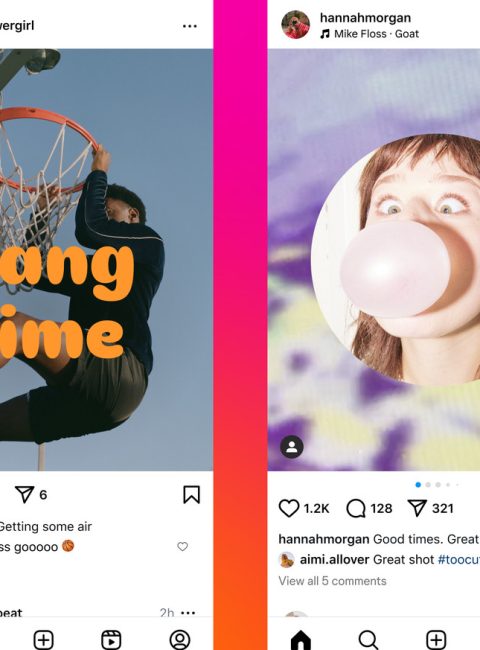Go to the profile tab icon
Screen dimensions: 480x650
[180, 640]
